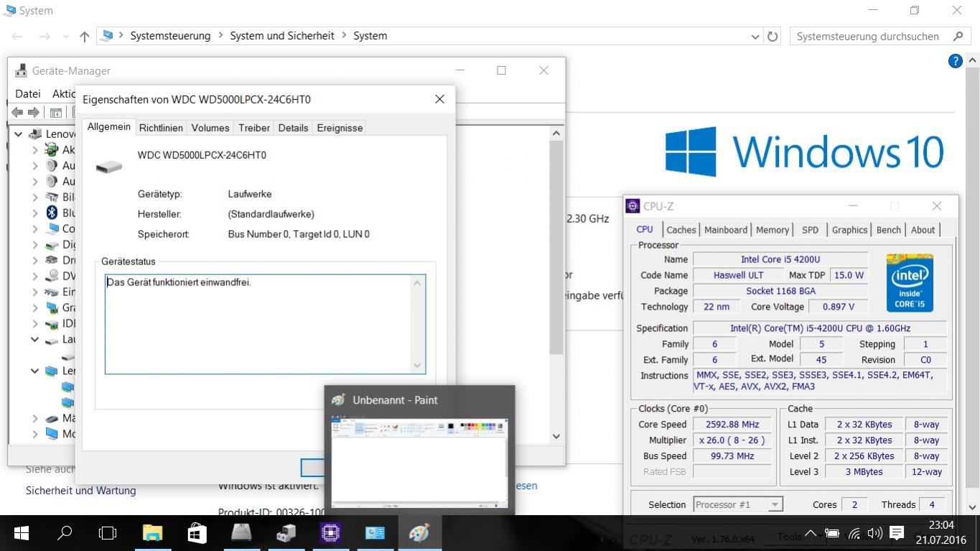Image resolution: width=980 pixels, height=551 pixels.
Task: Collapse the Lenovo root node in device tree
Action: pos(19,134)
